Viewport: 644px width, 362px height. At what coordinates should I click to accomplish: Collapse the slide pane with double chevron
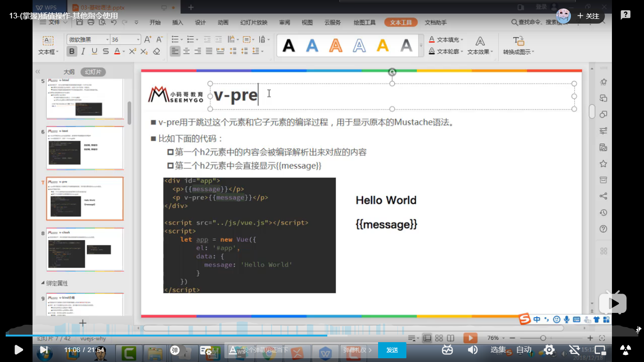tap(38, 72)
